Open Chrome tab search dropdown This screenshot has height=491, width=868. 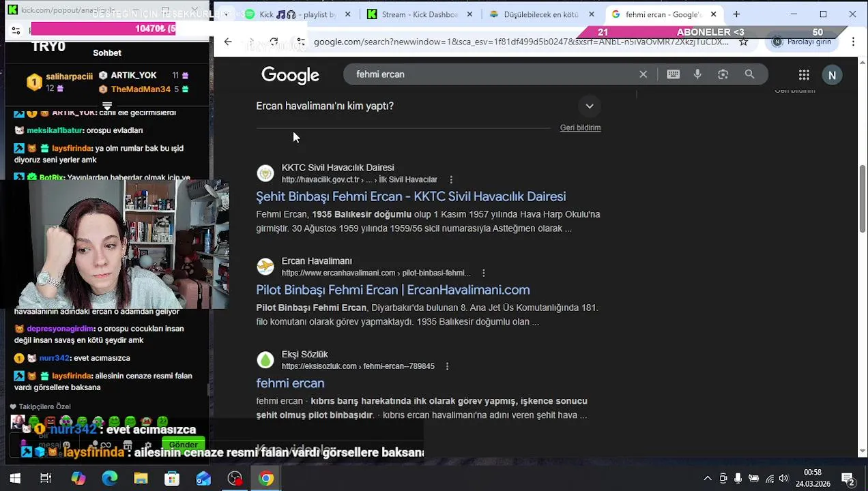click(x=227, y=14)
